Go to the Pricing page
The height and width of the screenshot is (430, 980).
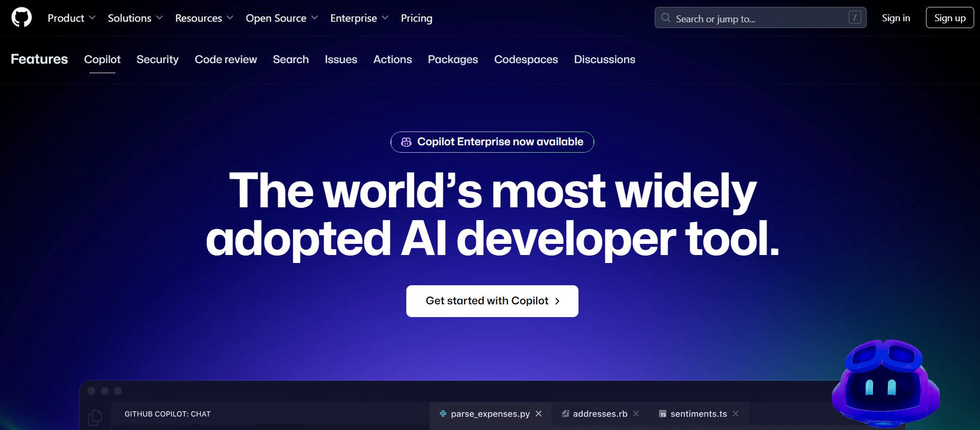click(416, 18)
